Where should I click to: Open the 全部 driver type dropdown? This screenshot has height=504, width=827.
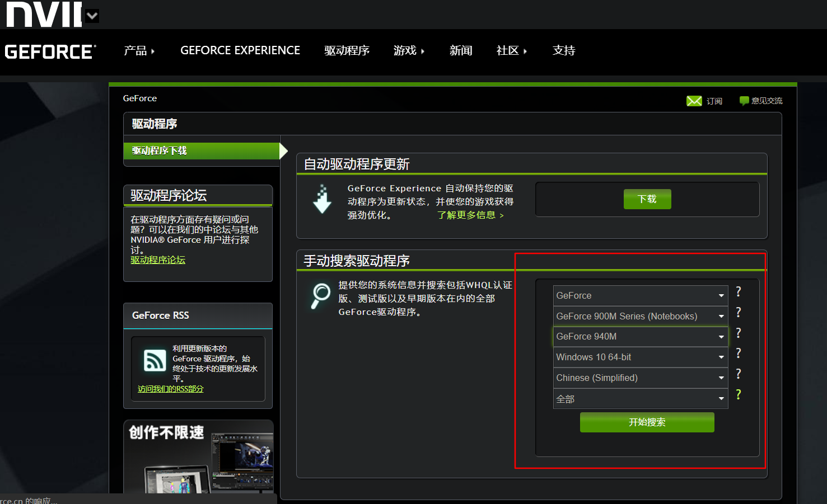click(x=641, y=399)
